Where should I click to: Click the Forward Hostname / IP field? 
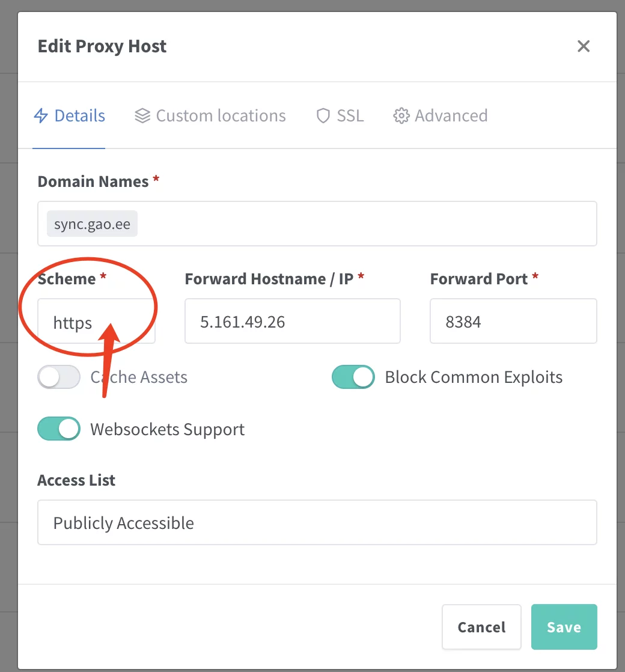click(x=292, y=322)
